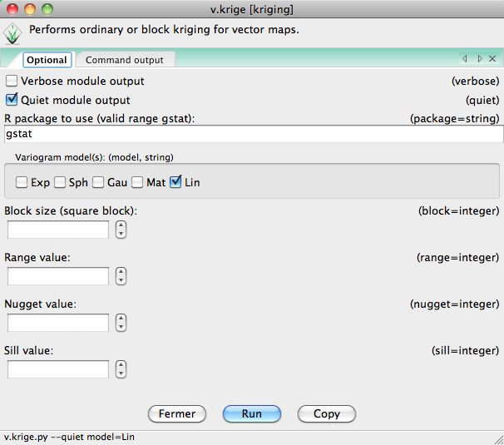Enable Verbose module output checkbox
Screen dimensions: 504x445
[12, 82]
